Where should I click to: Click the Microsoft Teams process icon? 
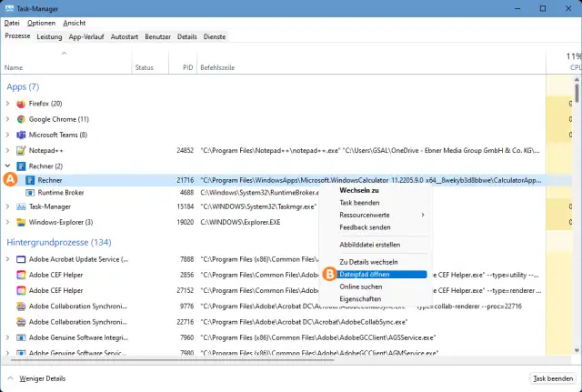(x=21, y=135)
